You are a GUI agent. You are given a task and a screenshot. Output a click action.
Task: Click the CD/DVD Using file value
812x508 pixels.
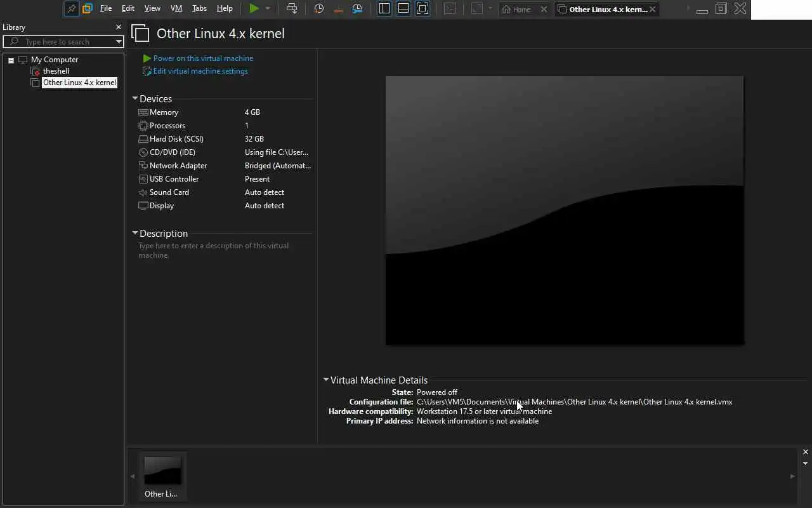277,152
